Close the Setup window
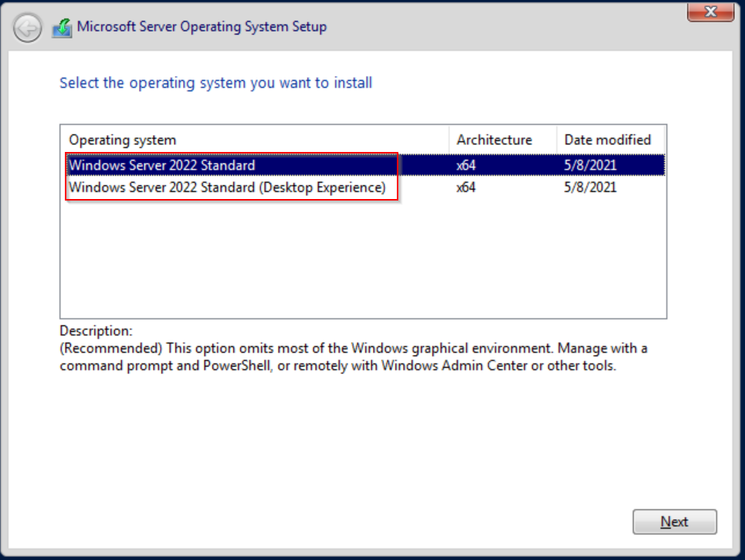This screenshot has width=745, height=560. [709, 11]
